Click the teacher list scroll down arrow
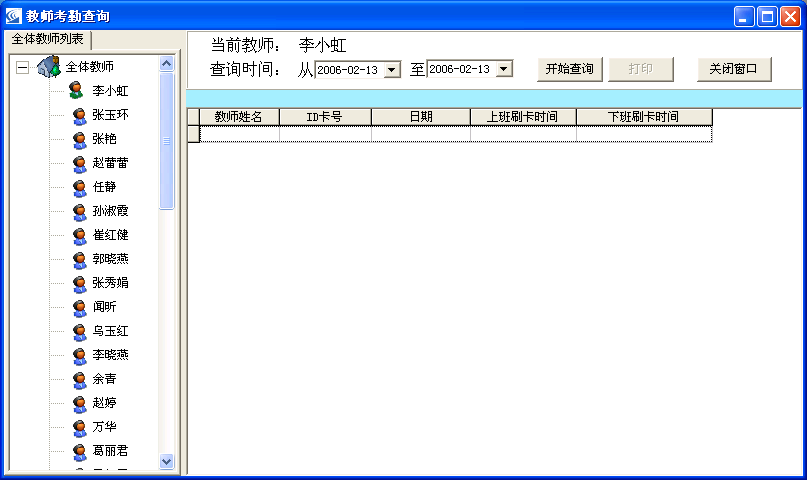 click(166, 461)
